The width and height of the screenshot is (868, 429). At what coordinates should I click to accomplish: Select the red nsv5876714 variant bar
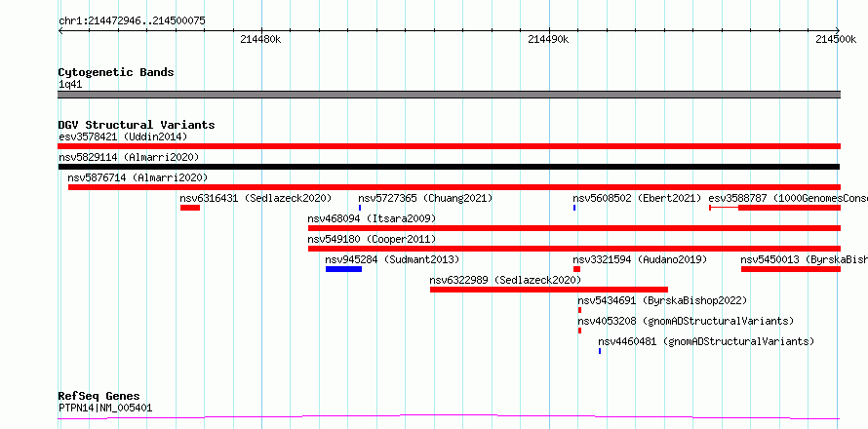454,187
